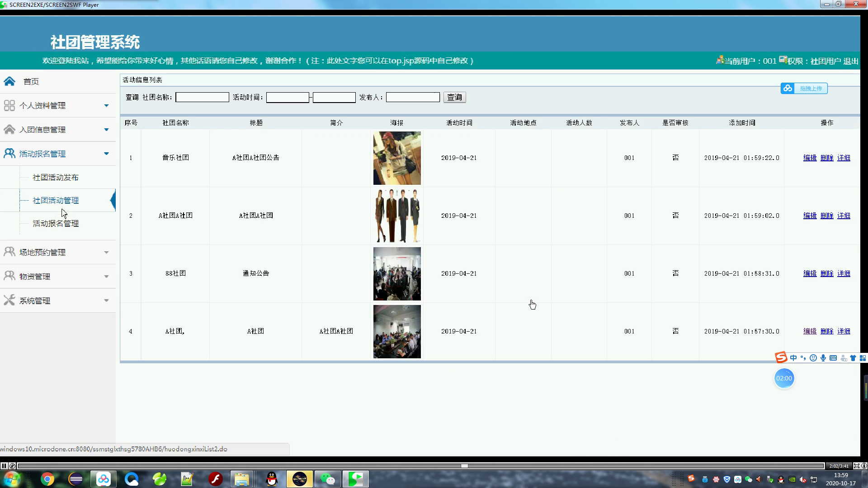This screenshot has height=488, width=868.
Task: Click the 社团名称 search input field
Action: (x=202, y=97)
